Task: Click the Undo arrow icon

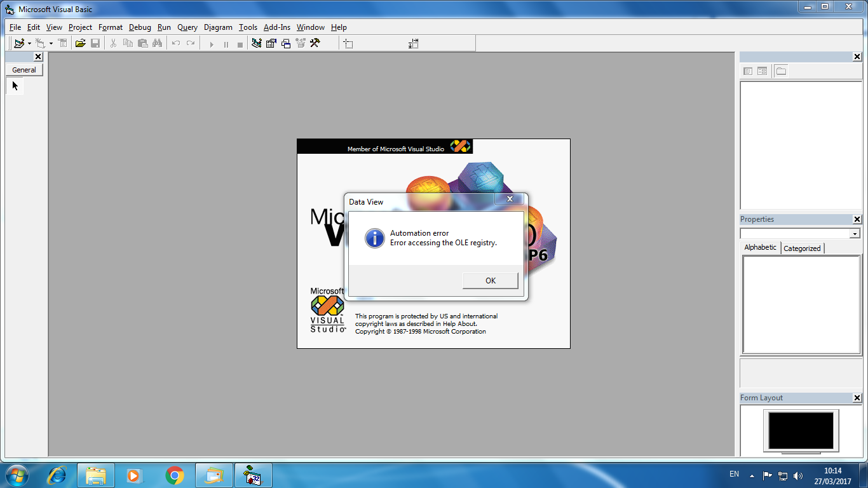Action: (176, 43)
